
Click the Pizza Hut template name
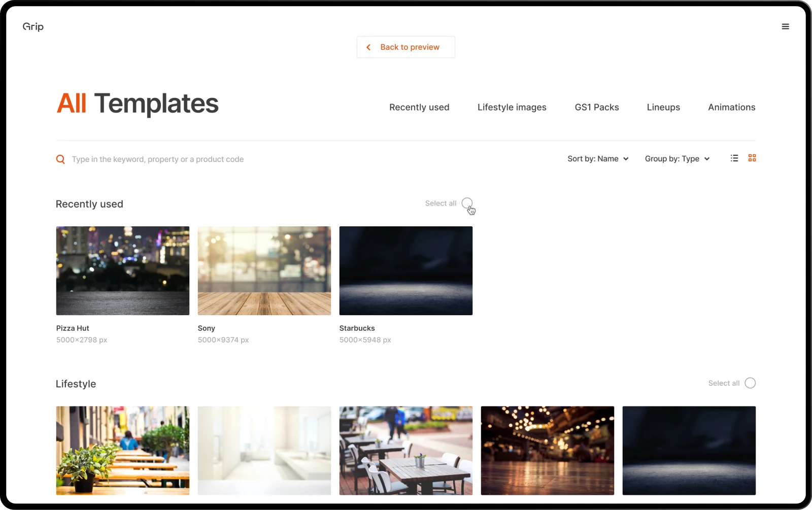click(73, 328)
